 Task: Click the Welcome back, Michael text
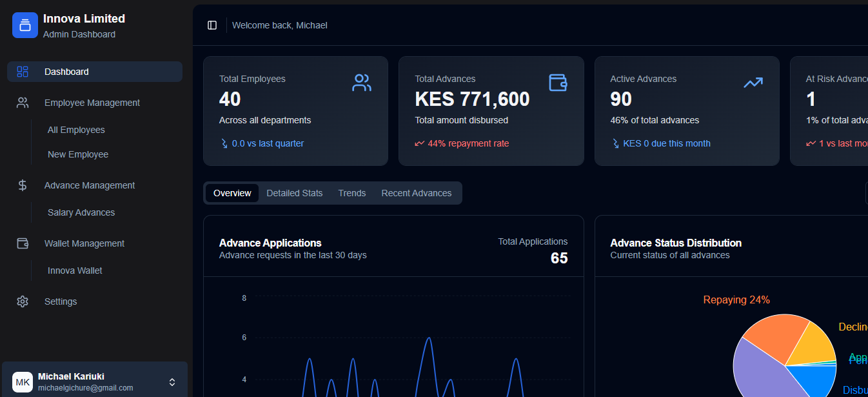click(280, 25)
